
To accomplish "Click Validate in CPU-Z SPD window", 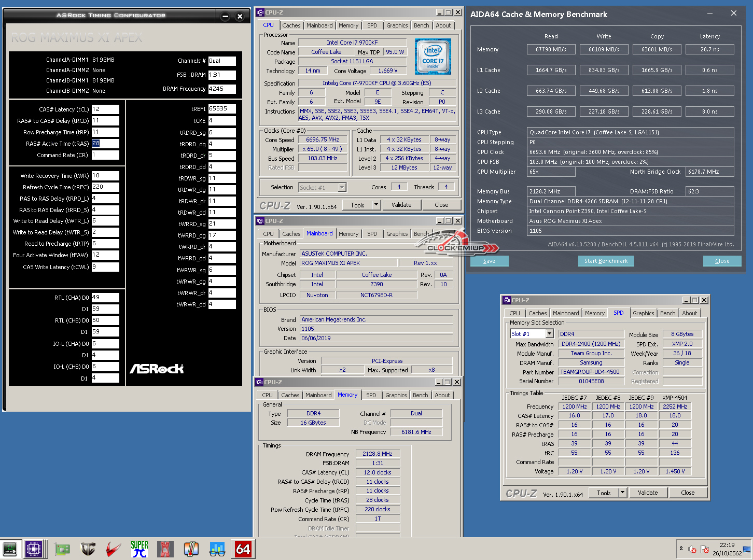I will point(648,493).
